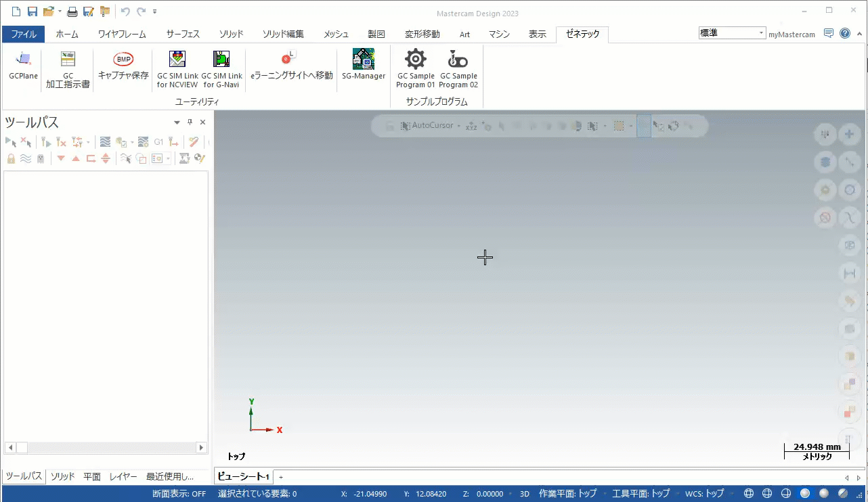
Task: Click the XYZ fast point icon
Action: [x=472, y=126]
